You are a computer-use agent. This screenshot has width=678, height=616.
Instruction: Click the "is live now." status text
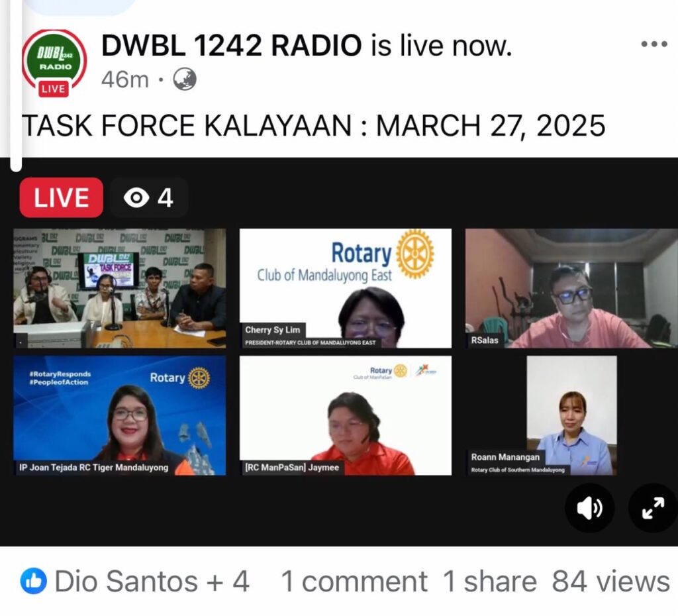441,46
